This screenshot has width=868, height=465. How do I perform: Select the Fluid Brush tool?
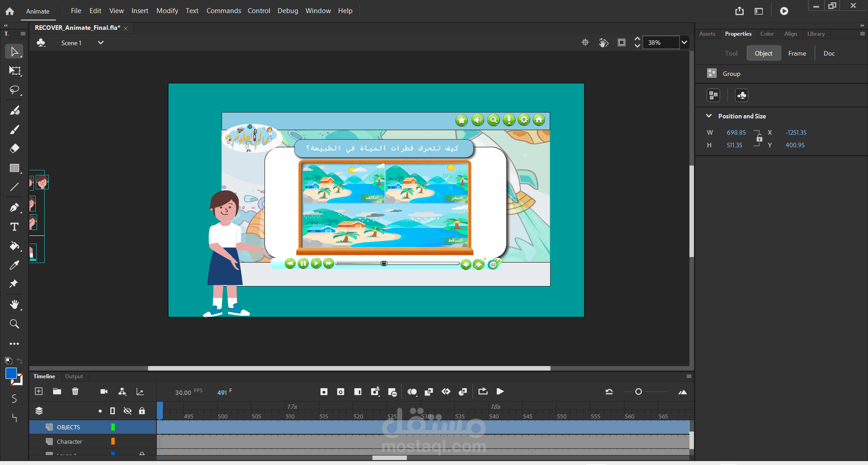tap(14, 110)
